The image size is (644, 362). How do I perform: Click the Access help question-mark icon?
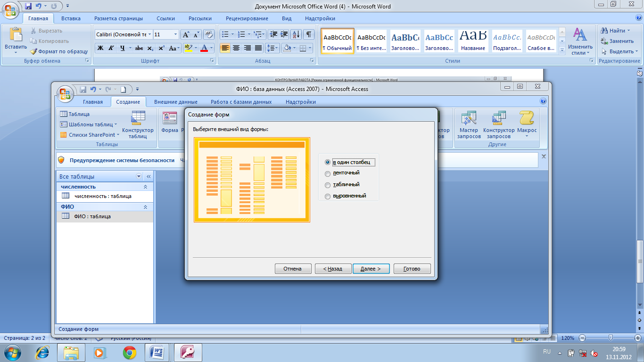(x=543, y=101)
